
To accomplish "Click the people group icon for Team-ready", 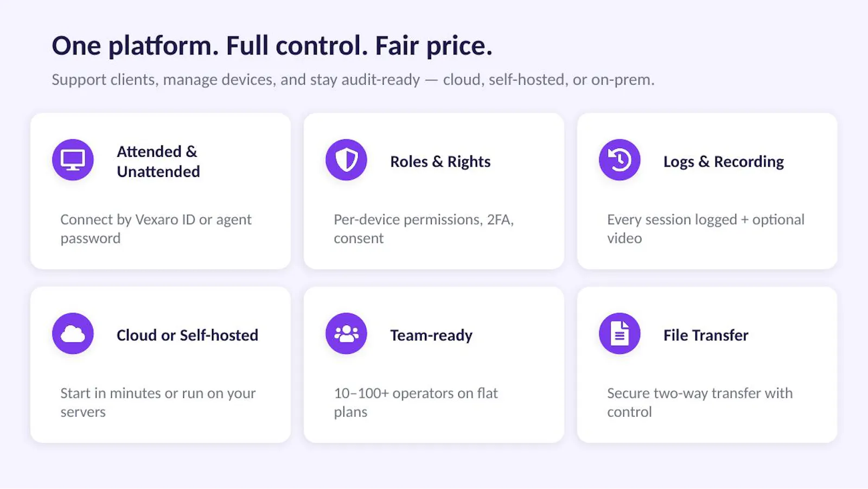I will [x=346, y=334].
